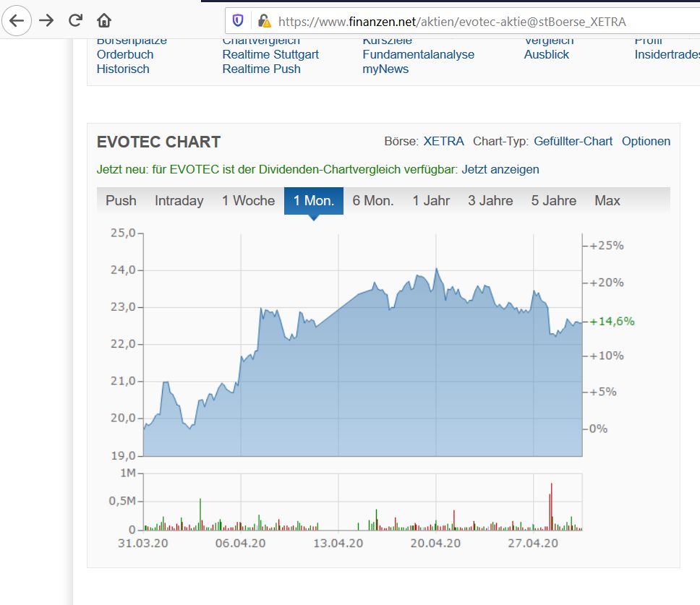Click the Realtime Push link
700x605 pixels.
click(x=261, y=69)
